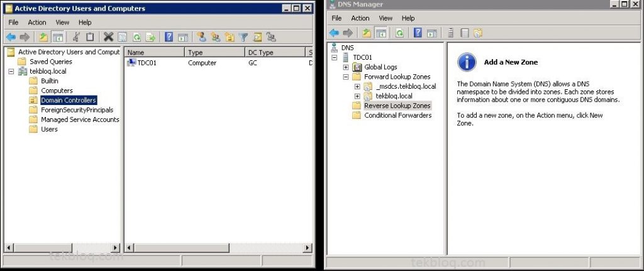Refresh the DNS Manager view

point(399,33)
